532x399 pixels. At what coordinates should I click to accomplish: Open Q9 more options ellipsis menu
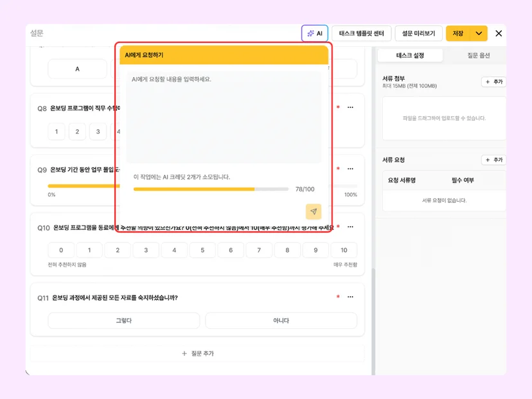click(x=350, y=168)
